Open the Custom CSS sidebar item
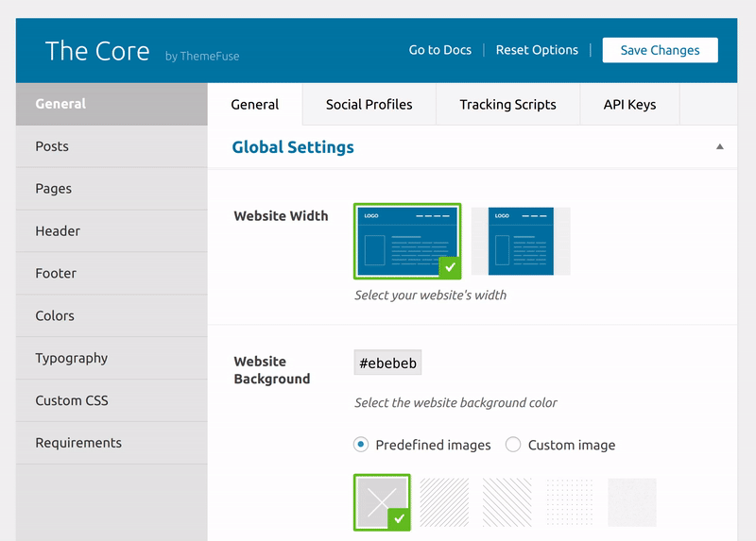756x541 pixels. pyautogui.click(x=72, y=400)
